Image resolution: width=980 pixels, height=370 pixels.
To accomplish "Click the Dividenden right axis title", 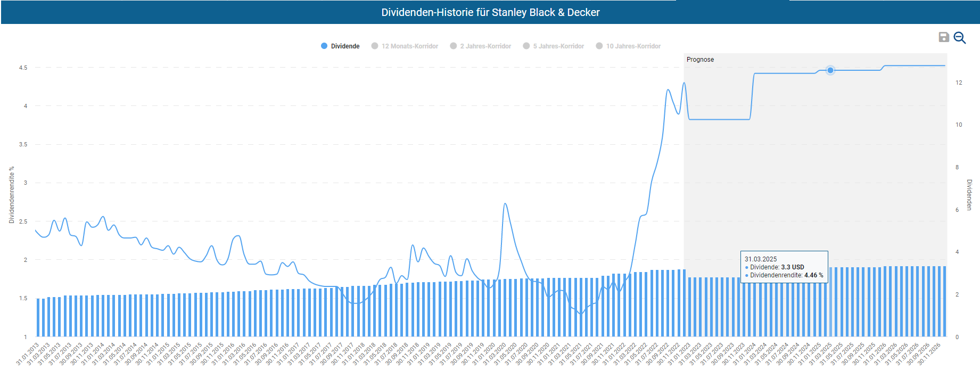I will 969,195.
